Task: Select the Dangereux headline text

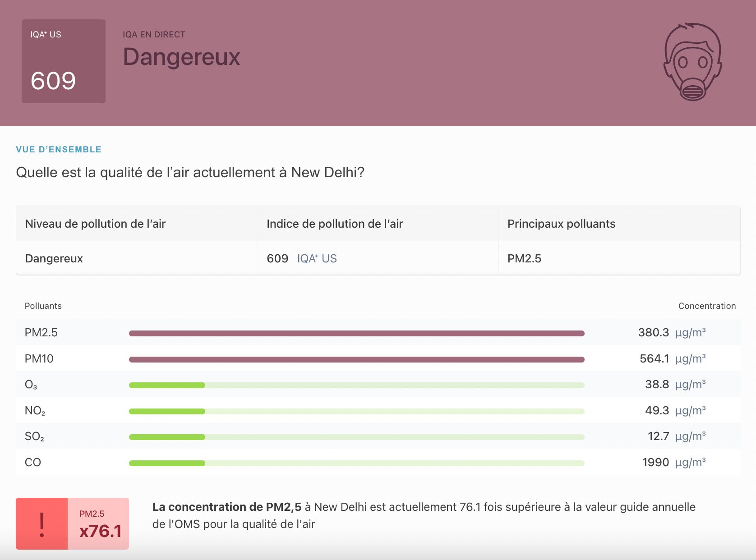Action: 181,57
